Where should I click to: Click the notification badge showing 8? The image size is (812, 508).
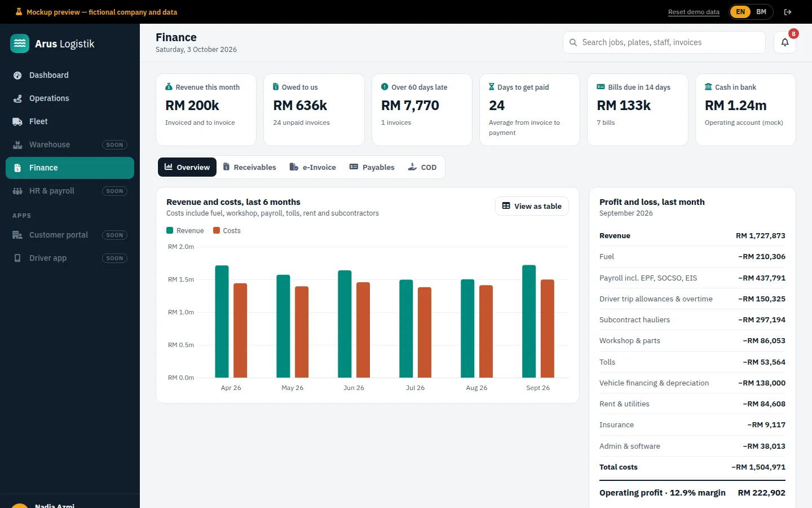793,34
